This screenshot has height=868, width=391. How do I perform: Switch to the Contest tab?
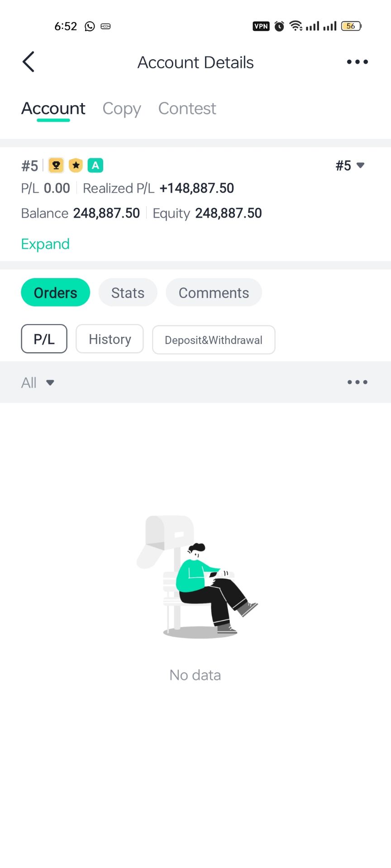tap(187, 108)
